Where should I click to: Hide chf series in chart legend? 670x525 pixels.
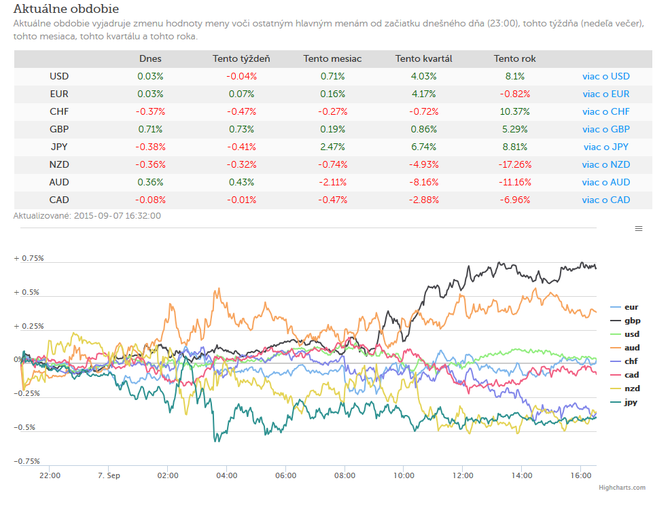pos(624,361)
